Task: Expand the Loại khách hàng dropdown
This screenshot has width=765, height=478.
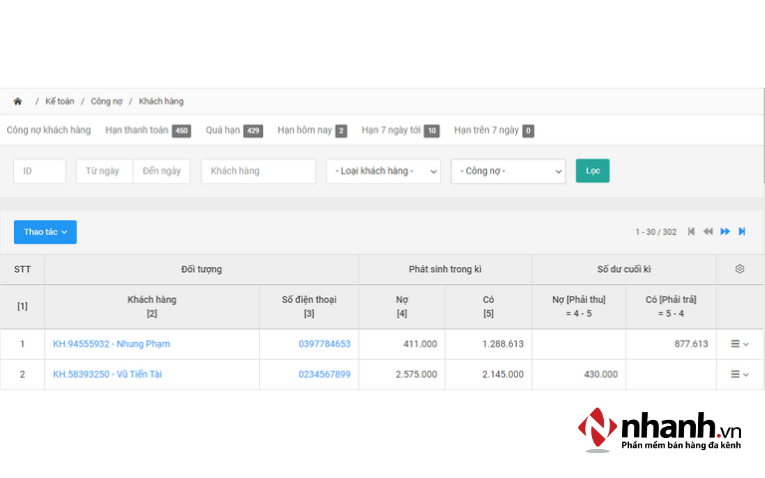Action: (383, 171)
